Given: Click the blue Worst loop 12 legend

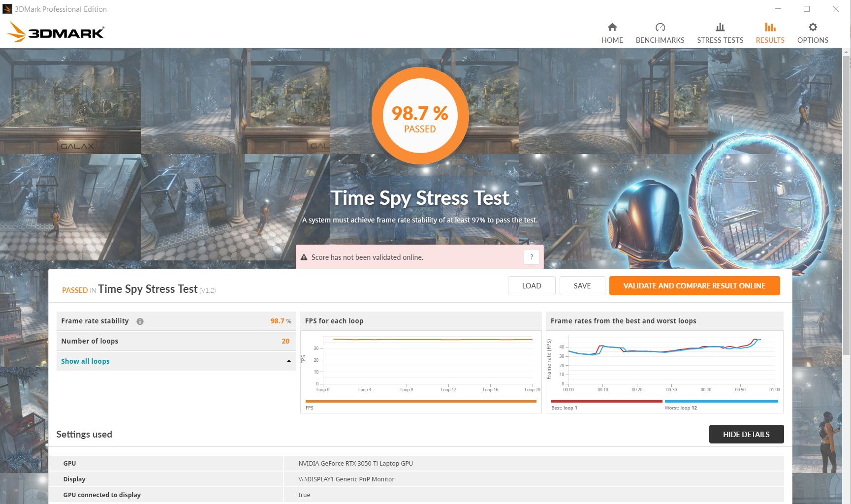Looking at the screenshot, I should (x=721, y=404).
